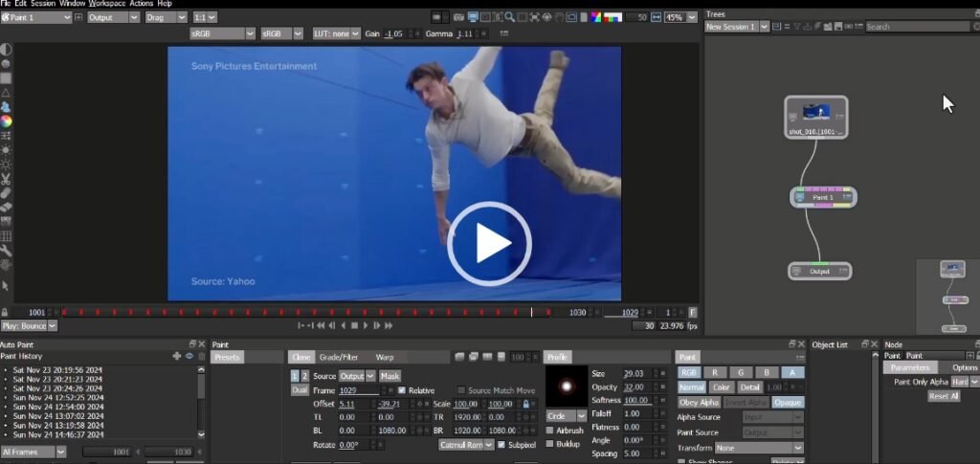Toggle the Opaque button
The image size is (980, 464).
click(788, 403)
